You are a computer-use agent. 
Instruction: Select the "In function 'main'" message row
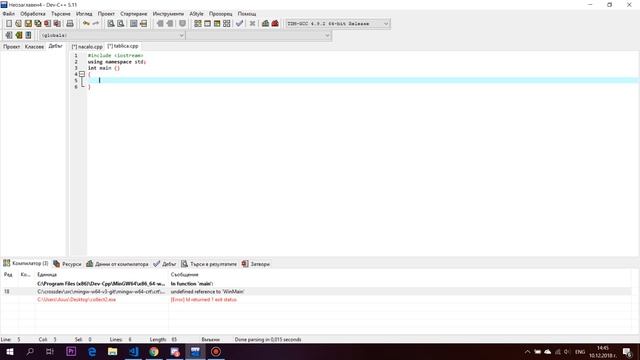click(x=316, y=284)
